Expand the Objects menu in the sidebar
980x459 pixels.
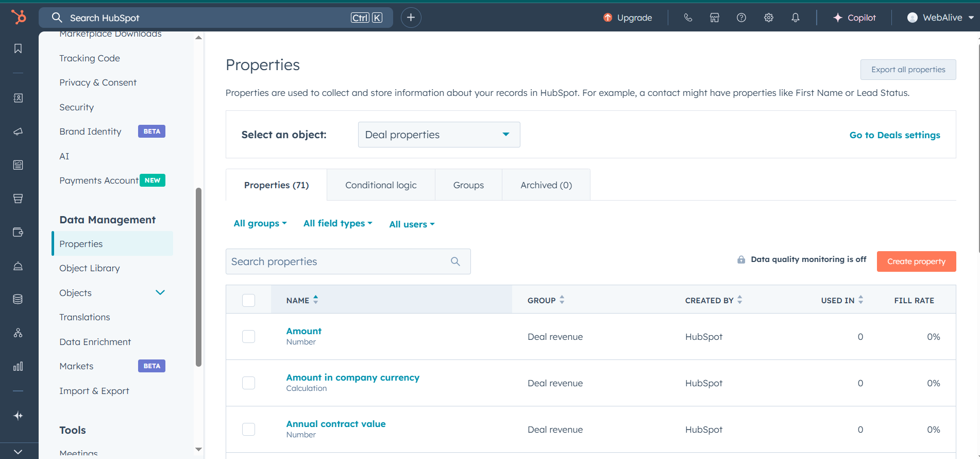160,292
